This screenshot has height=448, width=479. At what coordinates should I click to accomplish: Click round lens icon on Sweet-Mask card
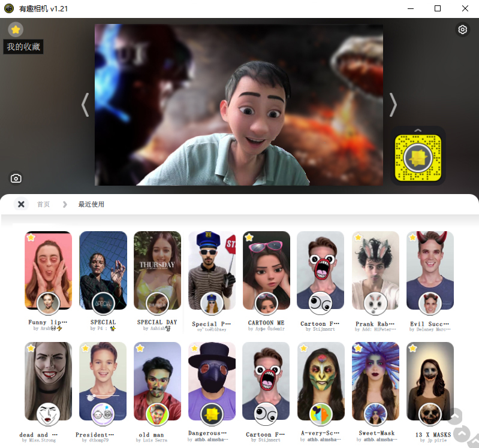point(375,414)
